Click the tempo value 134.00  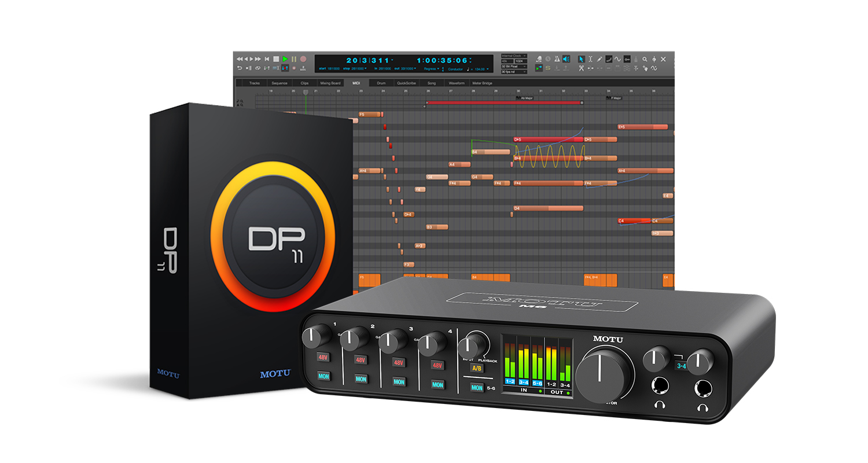[480, 69]
